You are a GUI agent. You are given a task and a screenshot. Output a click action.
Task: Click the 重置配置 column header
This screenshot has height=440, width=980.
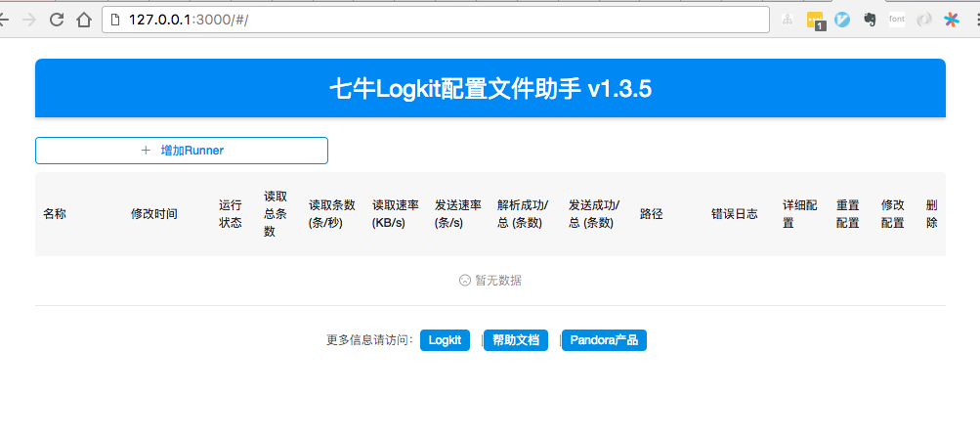[x=847, y=214]
